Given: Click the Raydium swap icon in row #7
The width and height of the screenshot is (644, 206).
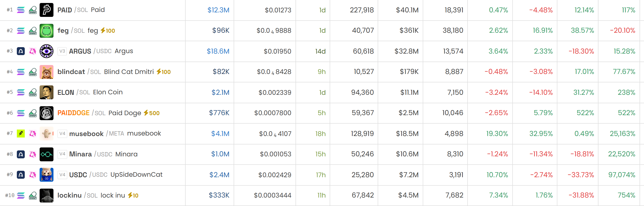Looking at the screenshot, I should (x=33, y=134).
